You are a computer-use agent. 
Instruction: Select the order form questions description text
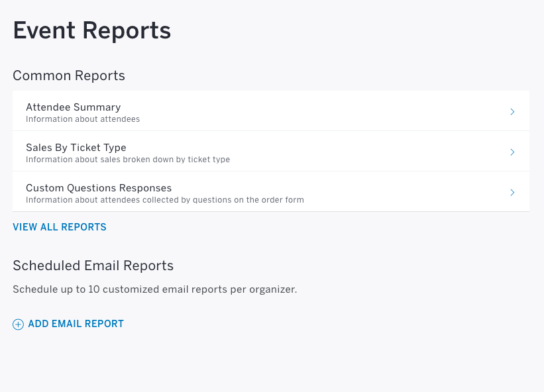(x=165, y=200)
